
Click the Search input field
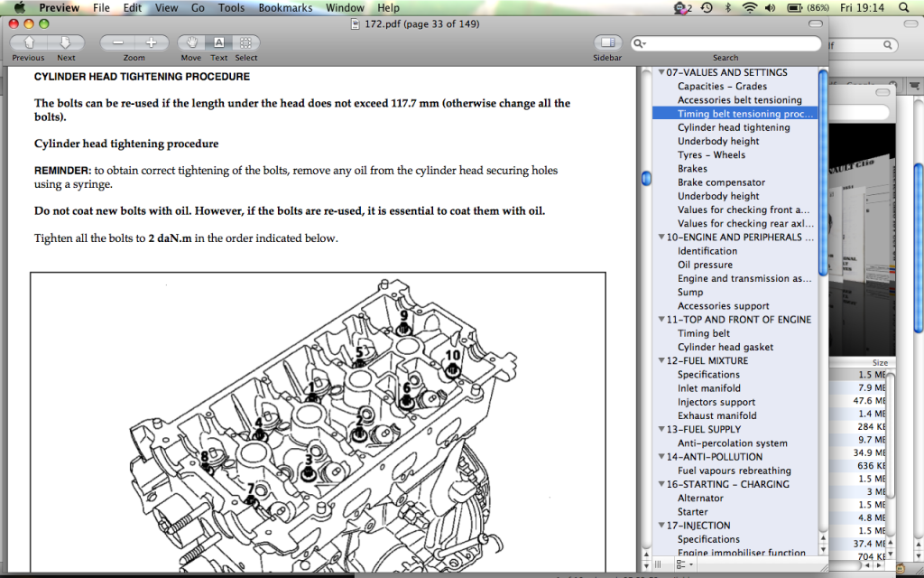731,43
